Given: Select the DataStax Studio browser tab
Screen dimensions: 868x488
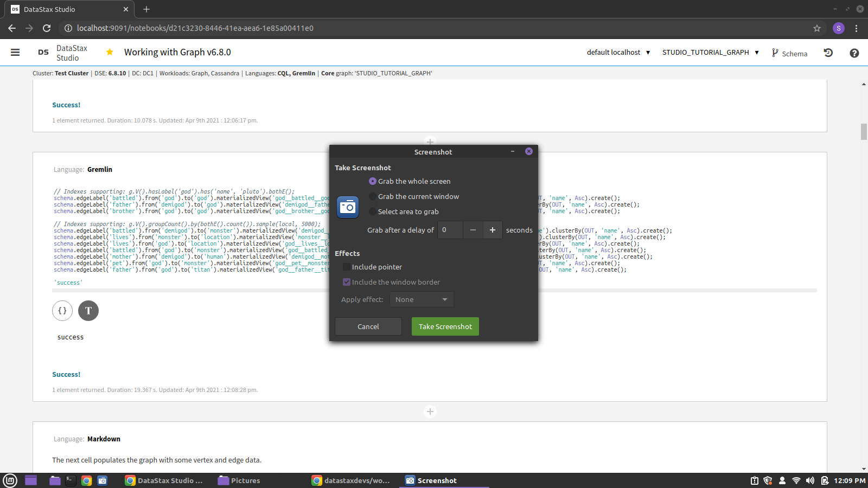Looking at the screenshot, I should tap(65, 9).
